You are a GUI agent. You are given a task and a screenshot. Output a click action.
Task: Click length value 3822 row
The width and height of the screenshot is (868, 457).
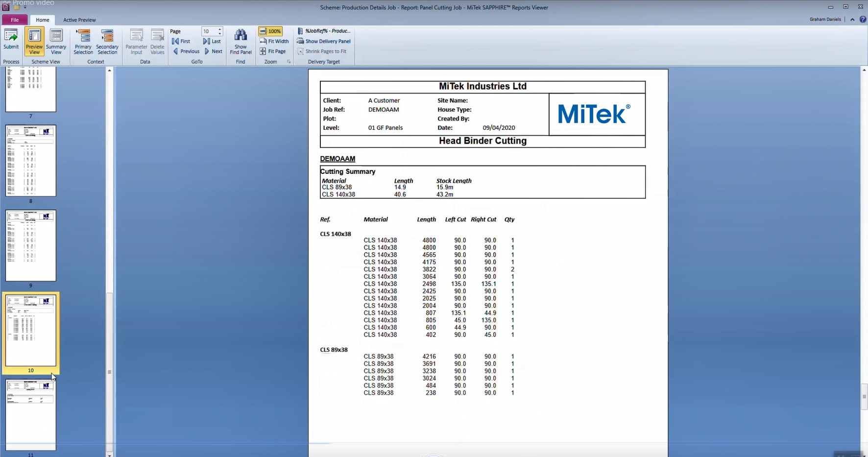tap(429, 269)
